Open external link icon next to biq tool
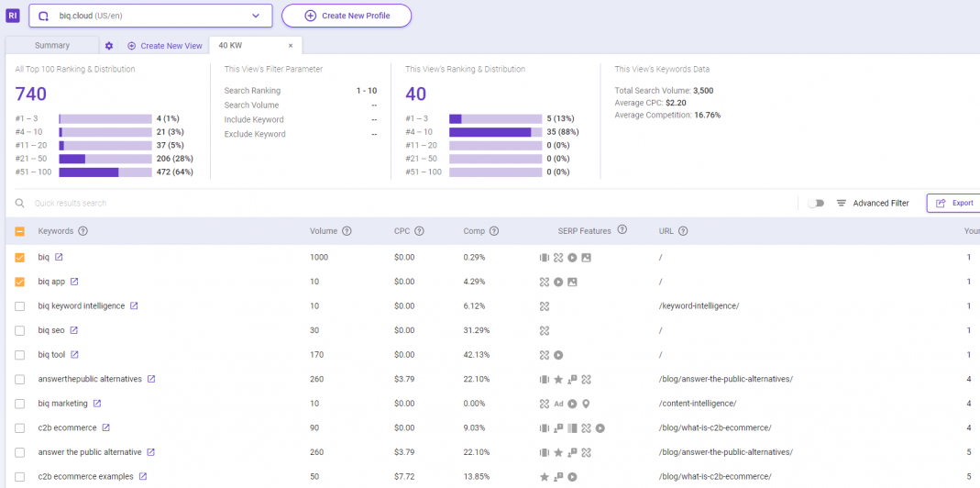Image resolution: width=980 pixels, height=488 pixels. (x=74, y=355)
